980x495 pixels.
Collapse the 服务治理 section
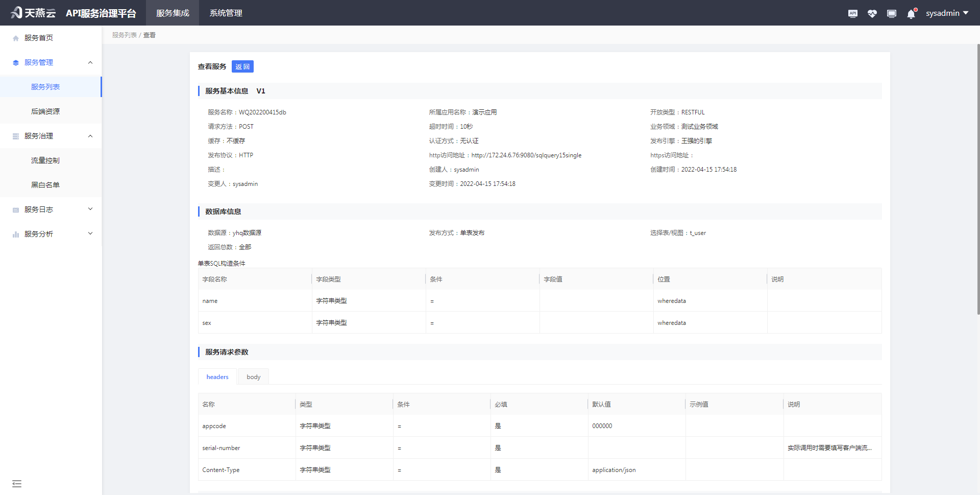coord(90,136)
